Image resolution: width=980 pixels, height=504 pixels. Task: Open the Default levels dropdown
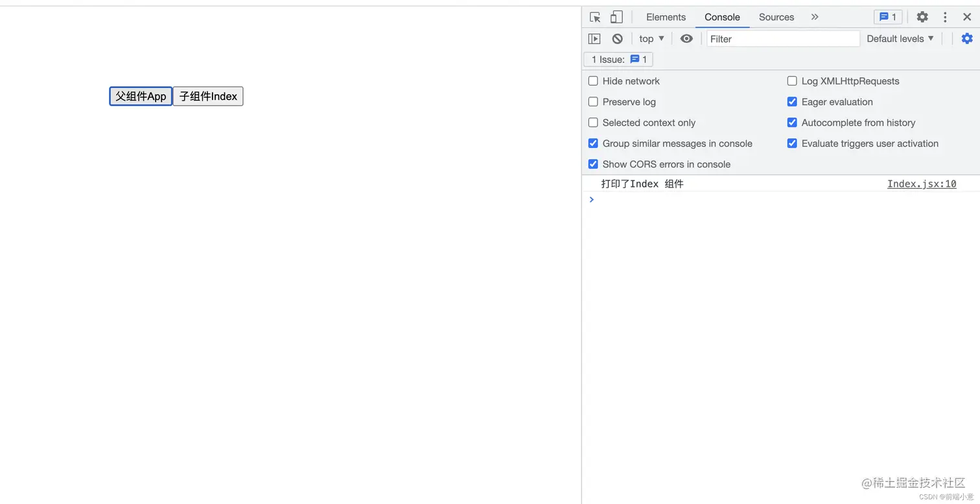900,39
